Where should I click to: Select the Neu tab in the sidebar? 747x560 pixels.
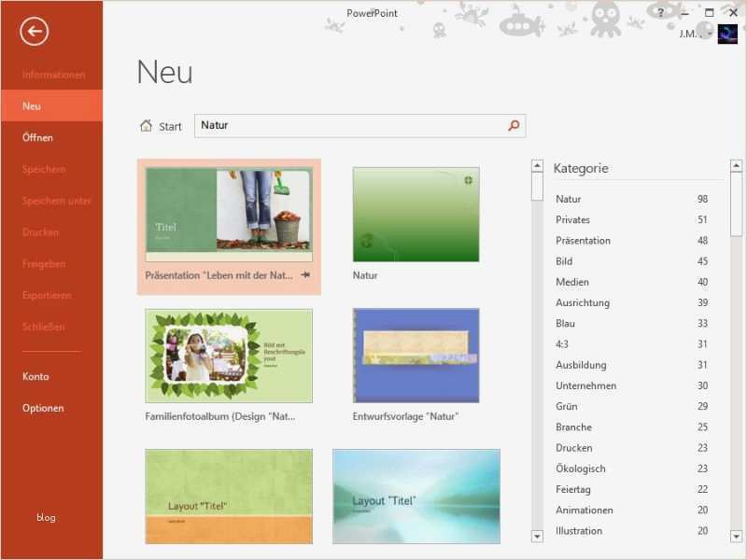[31, 105]
